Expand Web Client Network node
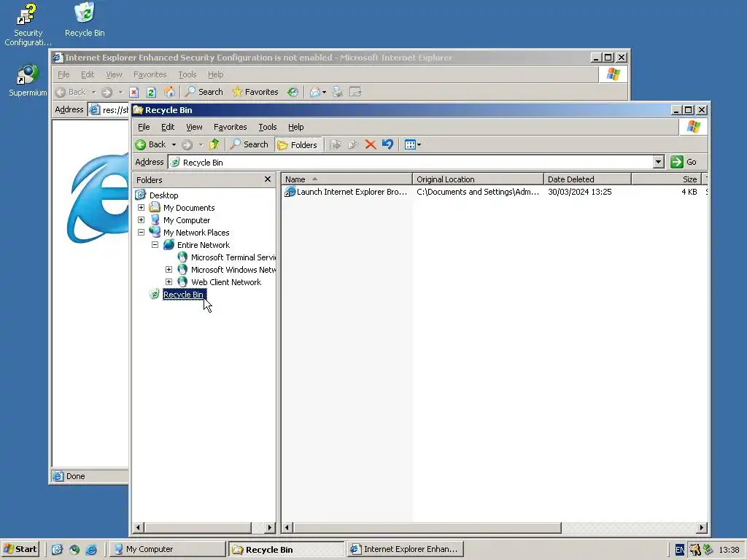This screenshot has width=747, height=560. pos(169,282)
